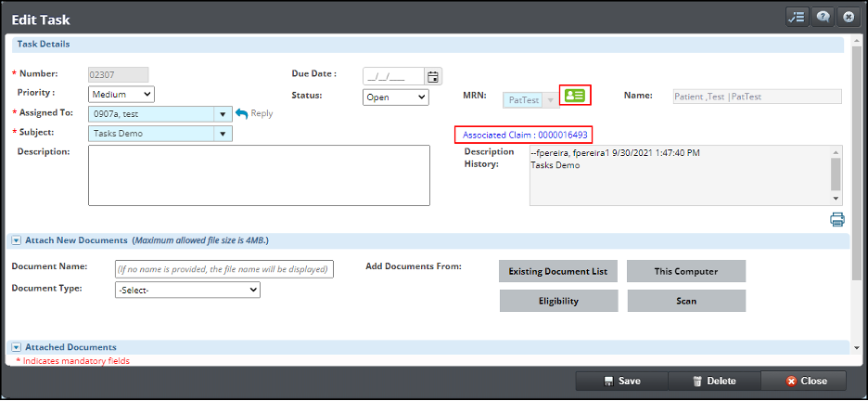This screenshot has width=868, height=401.
Task: Open the Due Date calendar picker
Action: tap(433, 76)
